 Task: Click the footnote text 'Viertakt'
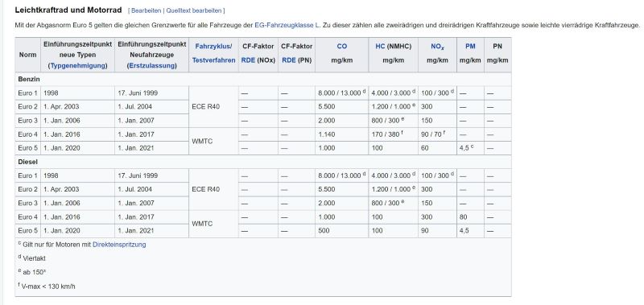[34, 258]
